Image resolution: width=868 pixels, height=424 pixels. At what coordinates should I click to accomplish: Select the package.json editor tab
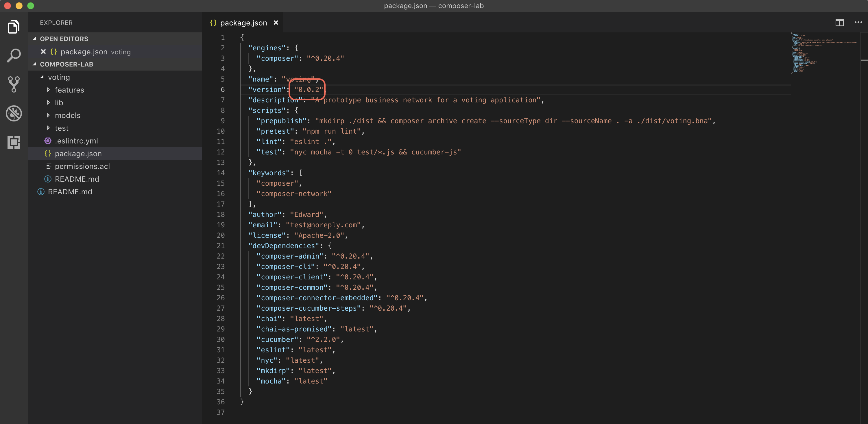(243, 23)
